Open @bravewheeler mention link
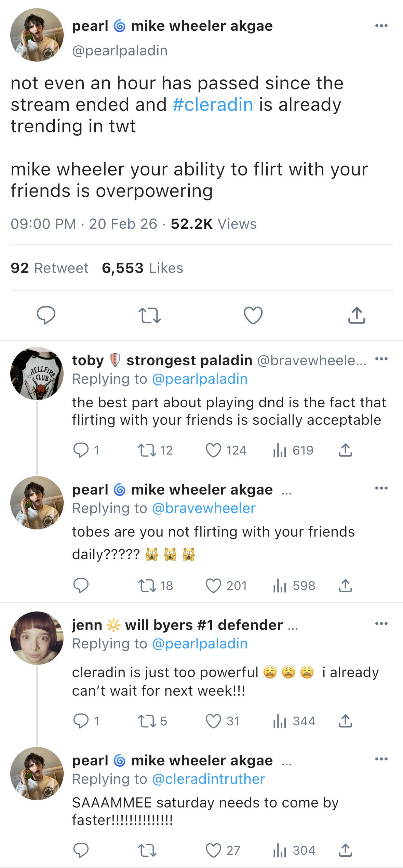Image resolution: width=403 pixels, height=868 pixels. click(x=204, y=508)
